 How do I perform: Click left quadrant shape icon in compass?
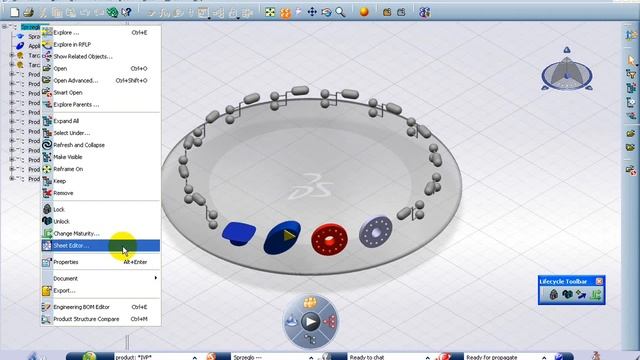pyautogui.click(x=291, y=321)
